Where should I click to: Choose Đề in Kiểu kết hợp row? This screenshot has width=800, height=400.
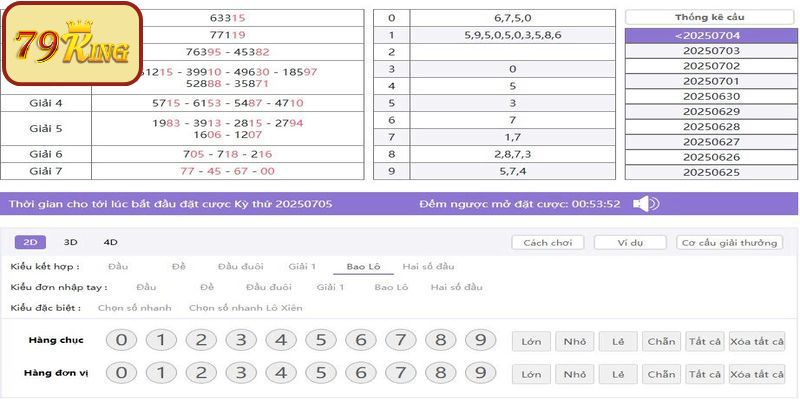[x=179, y=266]
